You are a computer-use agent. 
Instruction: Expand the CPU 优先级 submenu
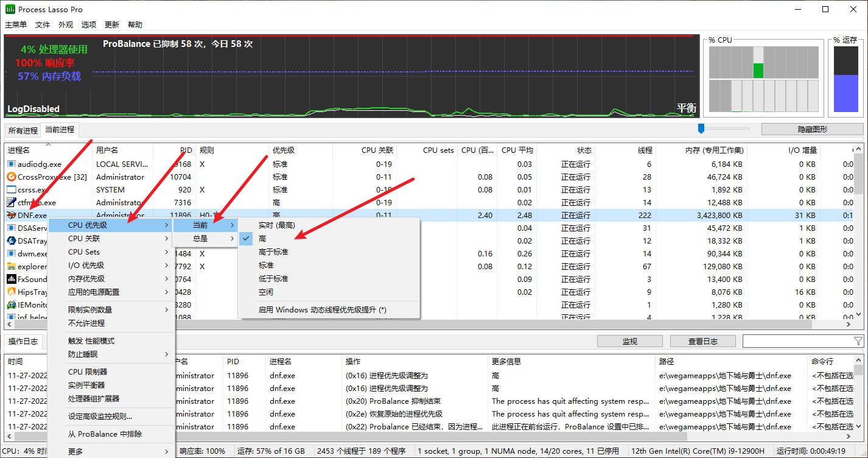point(111,225)
